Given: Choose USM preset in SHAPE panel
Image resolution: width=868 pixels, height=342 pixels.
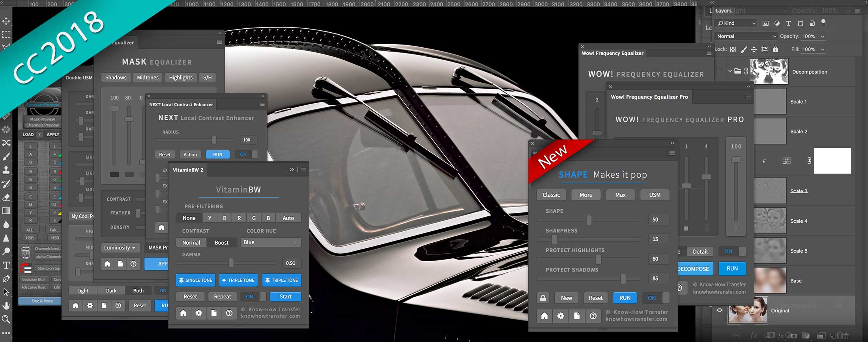Looking at the screenshot, I should coord(655,195).
